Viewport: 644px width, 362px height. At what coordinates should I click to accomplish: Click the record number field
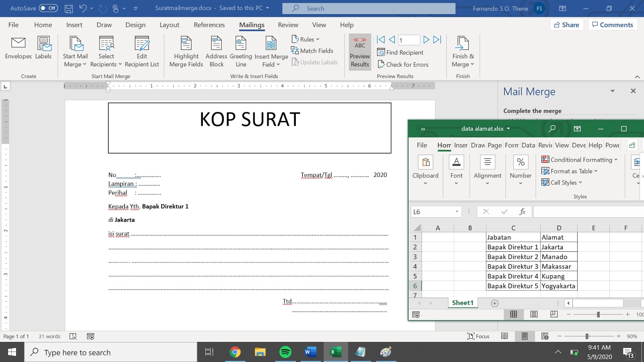point(409,39)
